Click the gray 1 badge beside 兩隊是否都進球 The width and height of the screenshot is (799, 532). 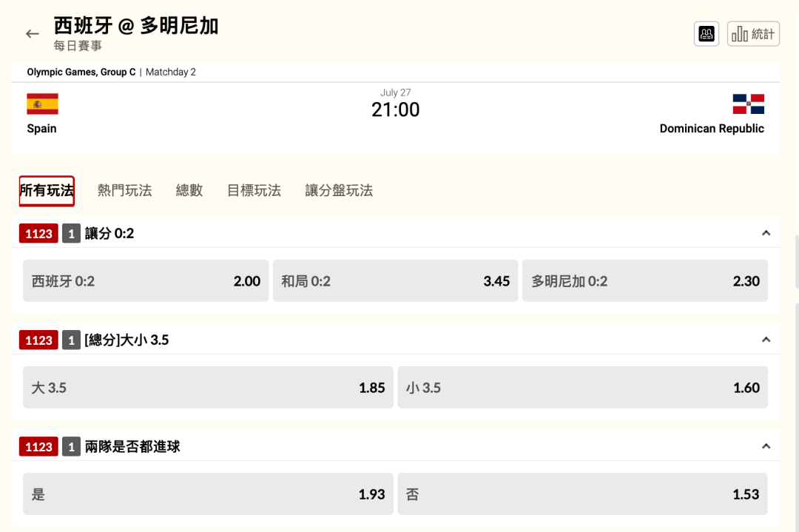[71, 447]
